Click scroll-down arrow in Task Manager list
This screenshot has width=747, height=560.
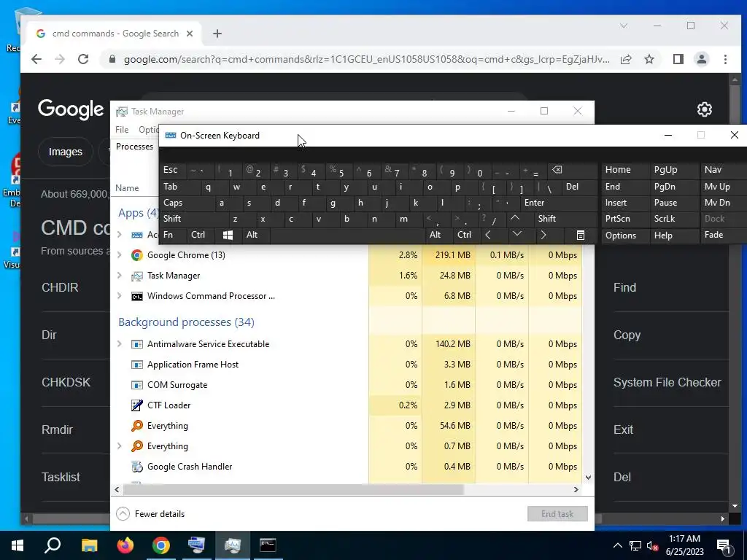588,478
